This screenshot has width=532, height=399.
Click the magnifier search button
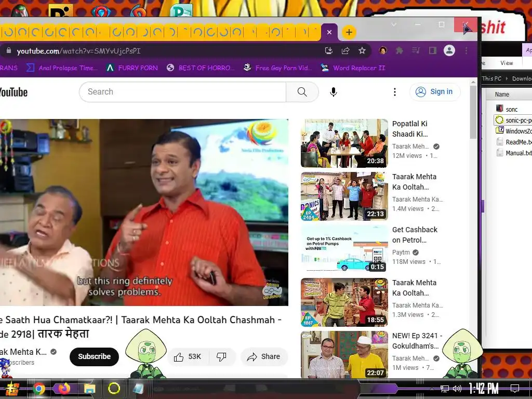pos(302,91)
